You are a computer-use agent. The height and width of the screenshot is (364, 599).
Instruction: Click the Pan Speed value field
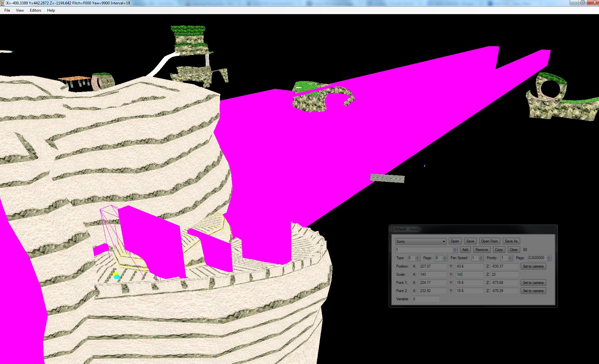[x=475, y=258]
